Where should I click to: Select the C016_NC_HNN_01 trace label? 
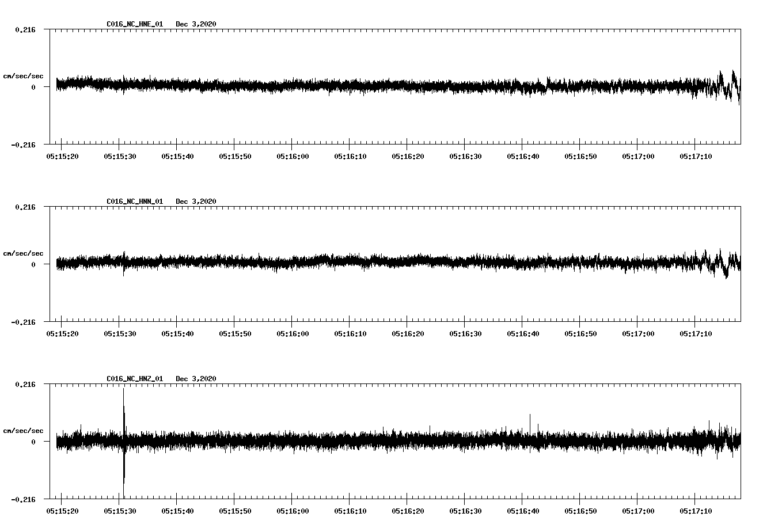134,202
